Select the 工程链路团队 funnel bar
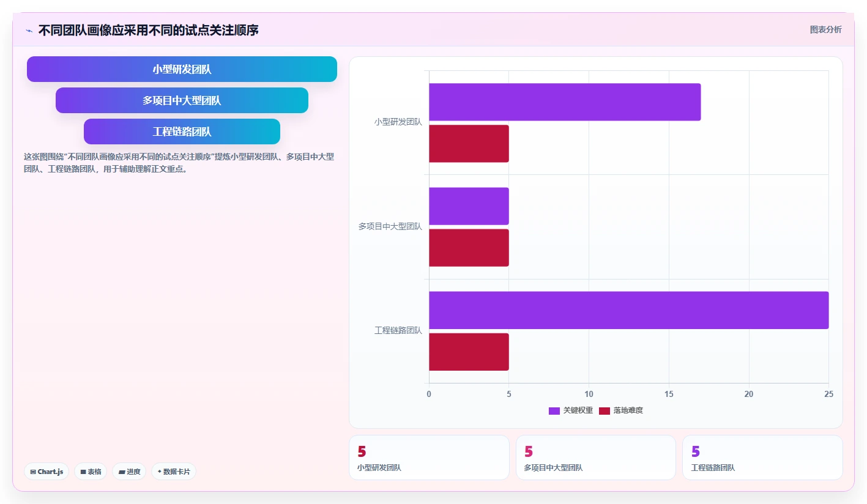The height and width of the screenshot is (504, 867). pyautogui.click(x=182, y=132)
